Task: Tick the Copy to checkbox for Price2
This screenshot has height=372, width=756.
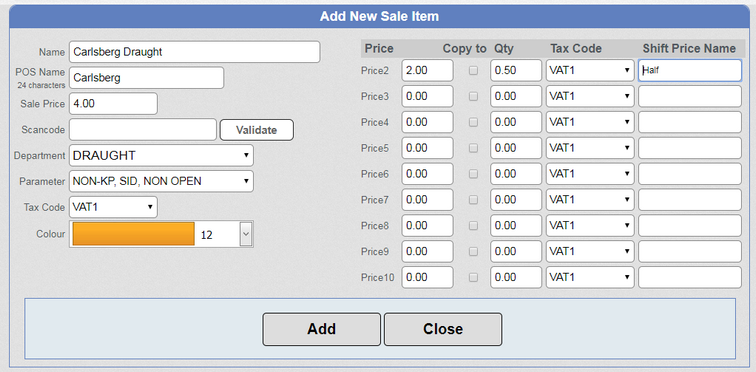Action: click(x=473, y=70)
